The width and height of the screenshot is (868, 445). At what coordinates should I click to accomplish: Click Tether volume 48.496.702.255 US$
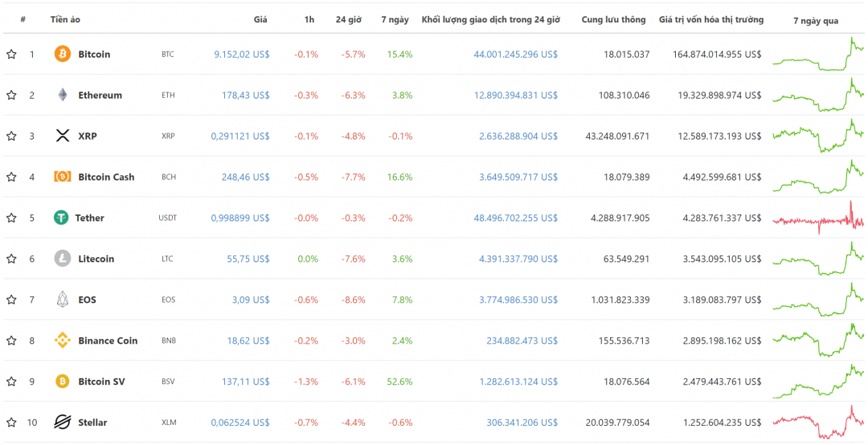click(516, 218)
